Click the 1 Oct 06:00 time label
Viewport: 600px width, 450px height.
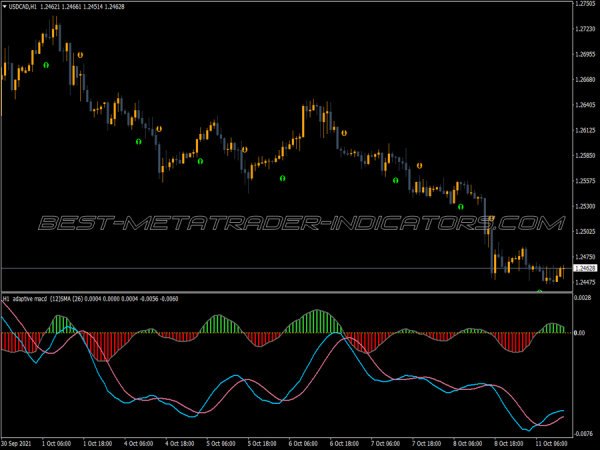tap(56, 444)
